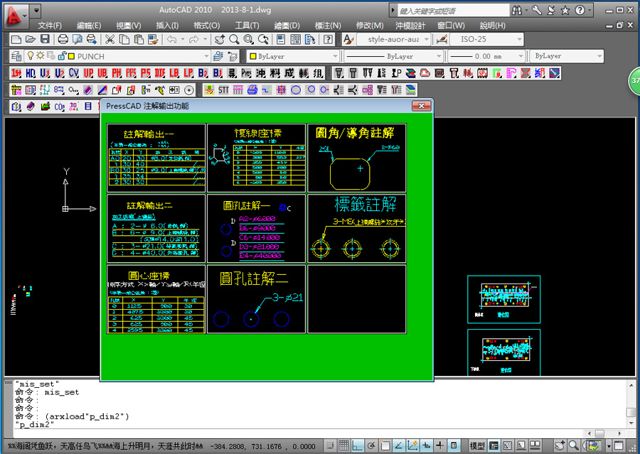This screenshot has height=454, width=640.
Task: Click the CO PressCAD toolbar icon
Action: pos(60,107)
